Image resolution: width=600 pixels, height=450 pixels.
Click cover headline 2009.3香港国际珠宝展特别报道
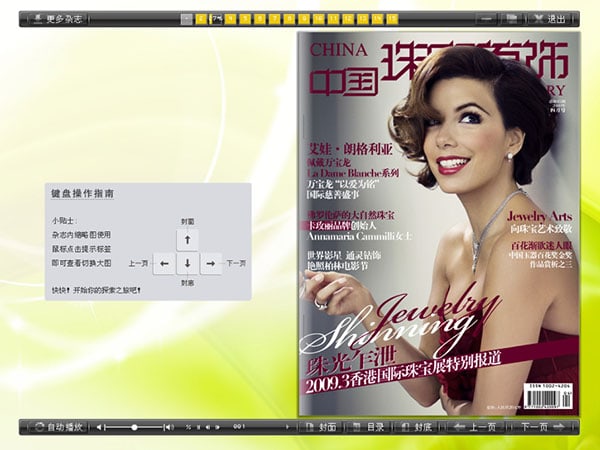pos(402,374)
